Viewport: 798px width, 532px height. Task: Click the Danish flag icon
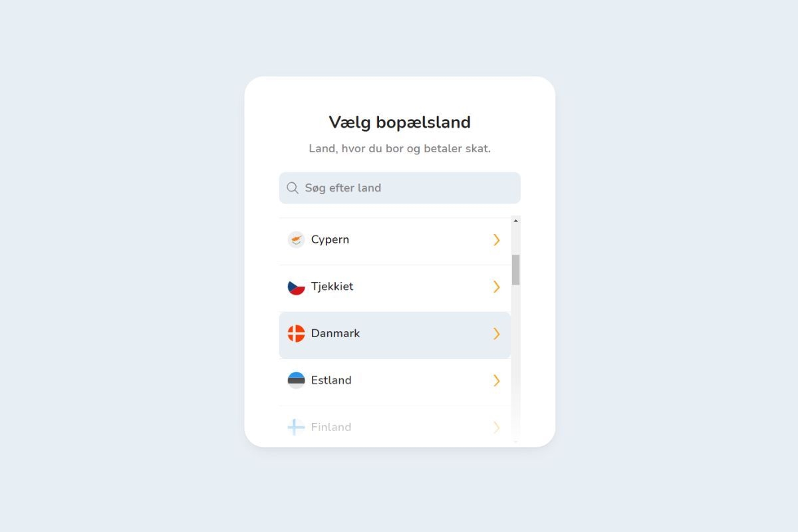tap(296, 334)
